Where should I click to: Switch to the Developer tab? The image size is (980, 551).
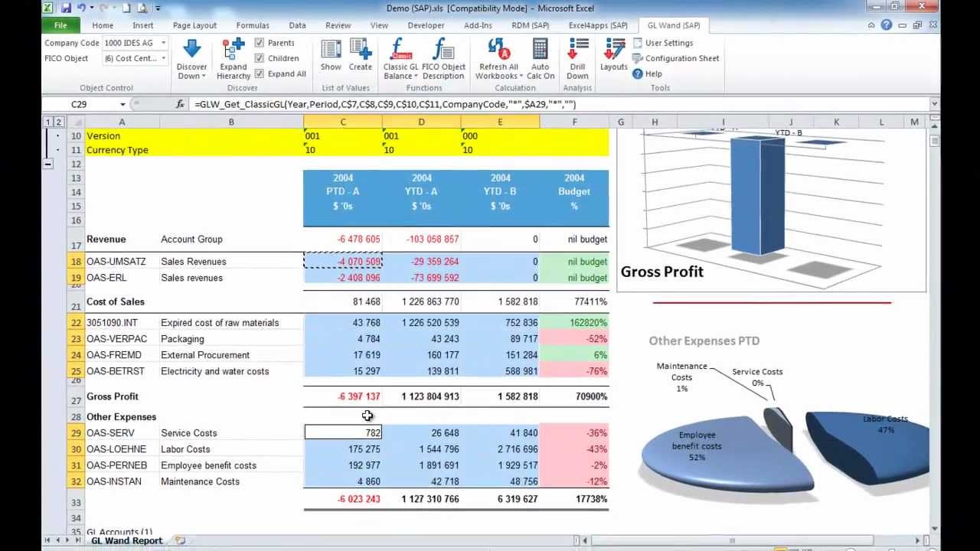pos(426,25)
